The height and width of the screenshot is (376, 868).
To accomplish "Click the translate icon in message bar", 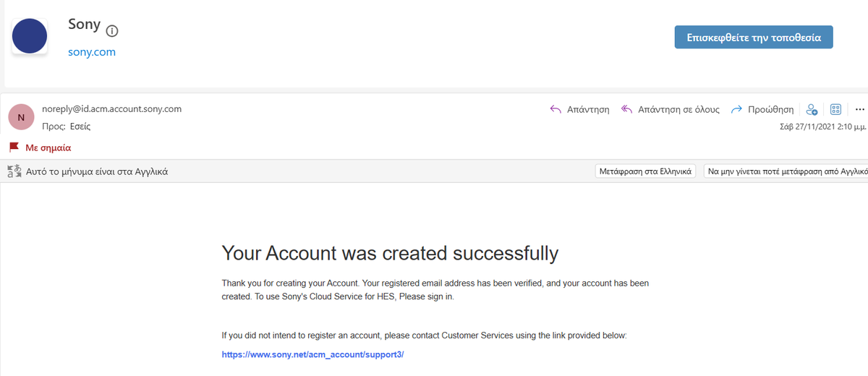I will 14,171.
